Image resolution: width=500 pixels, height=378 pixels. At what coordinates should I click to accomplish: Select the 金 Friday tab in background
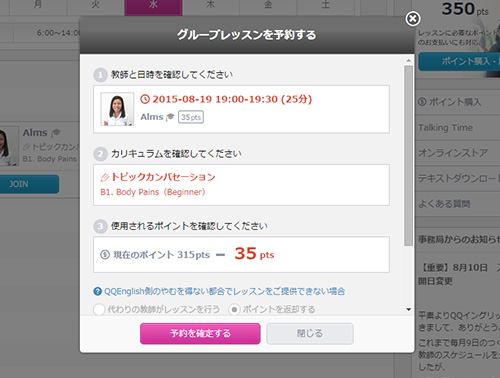click(x=268, y=7)
